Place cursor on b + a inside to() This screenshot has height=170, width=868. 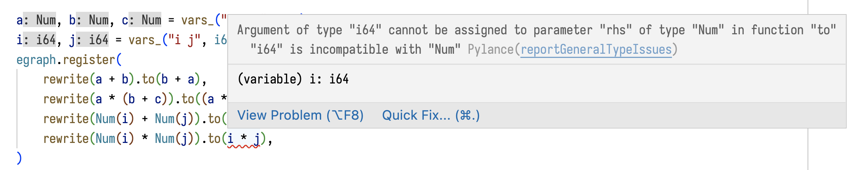[177, 79]
